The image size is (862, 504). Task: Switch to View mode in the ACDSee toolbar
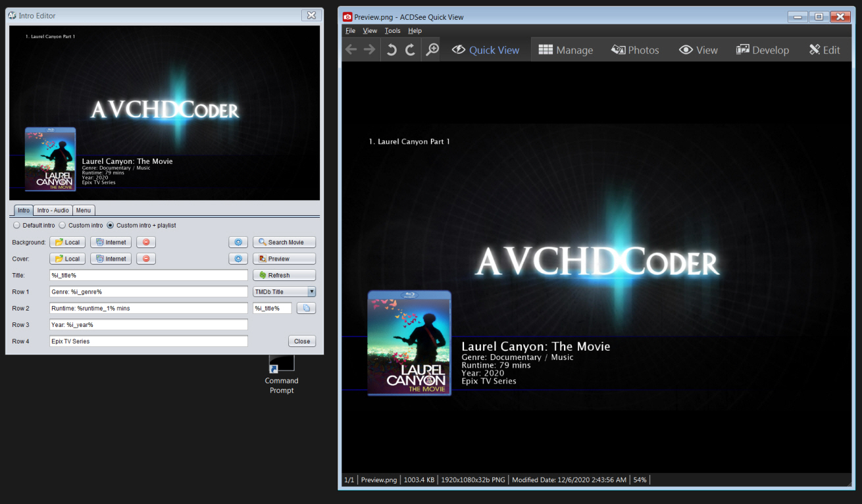699,50
